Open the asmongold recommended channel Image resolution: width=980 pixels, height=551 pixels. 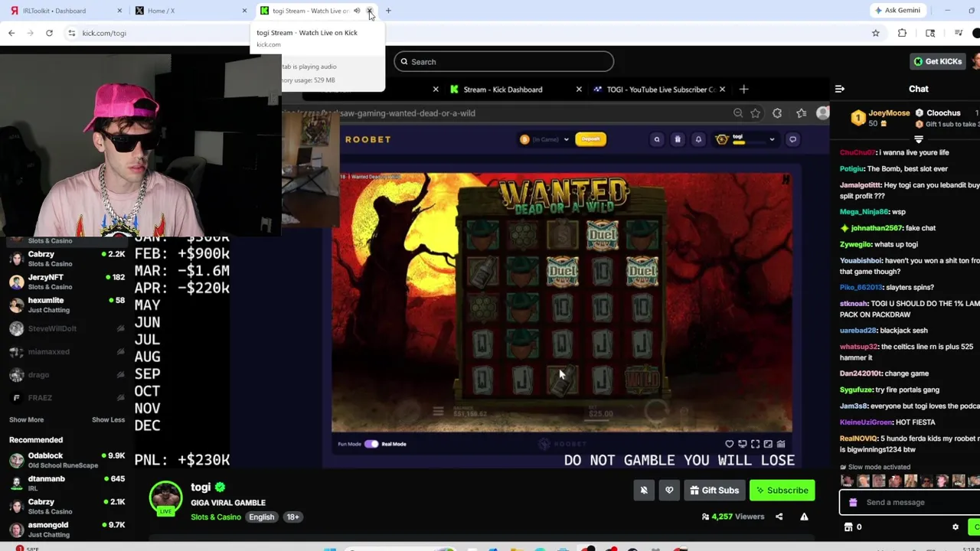(67, 529)
